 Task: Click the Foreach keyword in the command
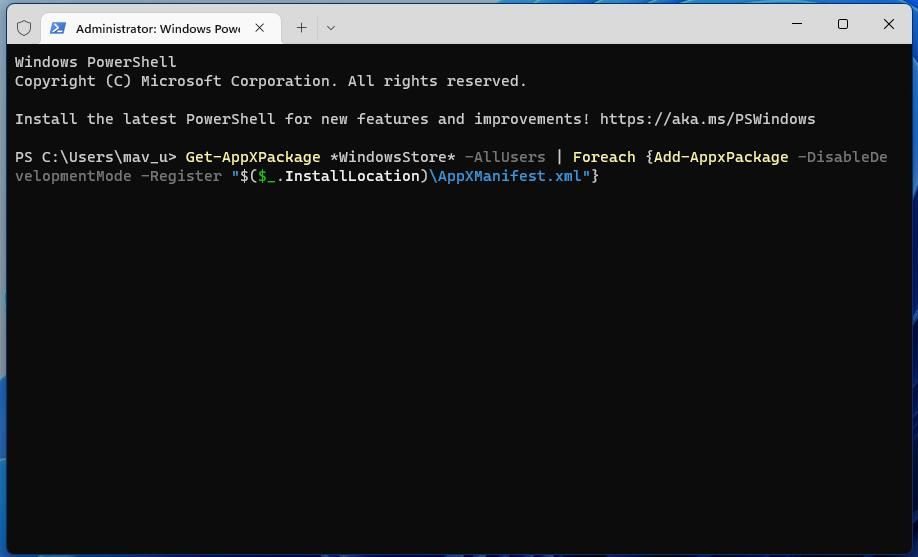[x=604, y=157]
